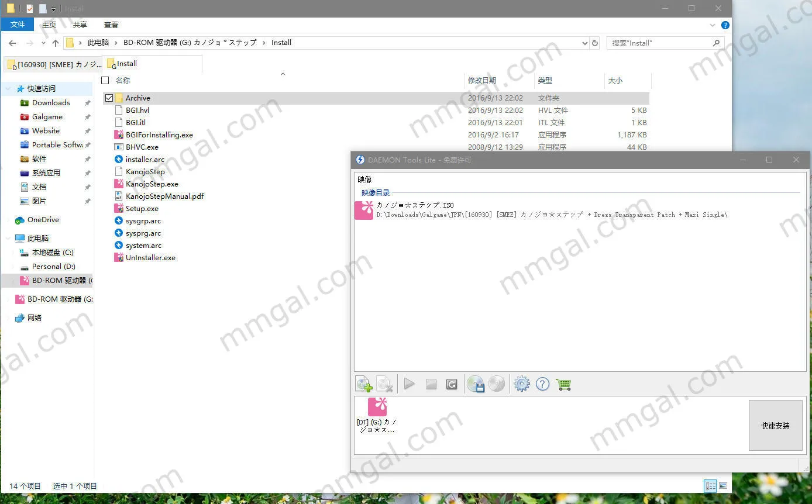Click the 快速安装 button
812x504 pixels.
775,426
